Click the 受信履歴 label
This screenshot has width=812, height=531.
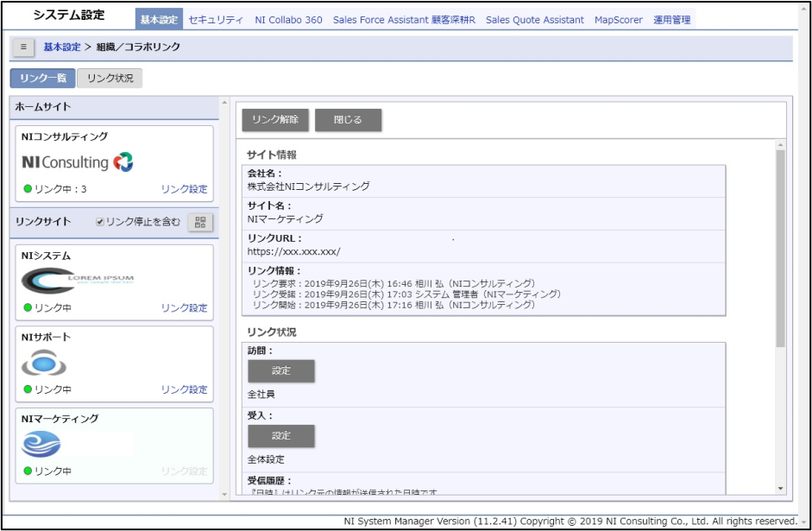pyautogui.click(x=270, y=481)
